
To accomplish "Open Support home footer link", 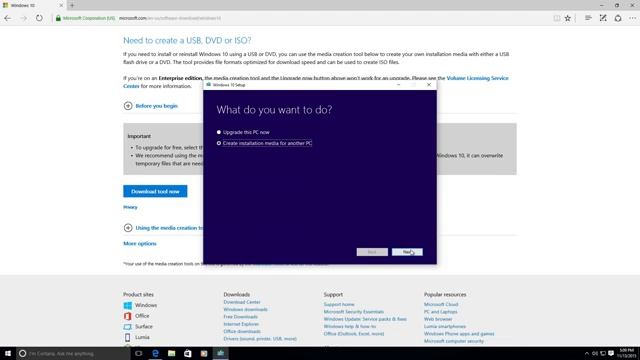I will click(339, 304).
